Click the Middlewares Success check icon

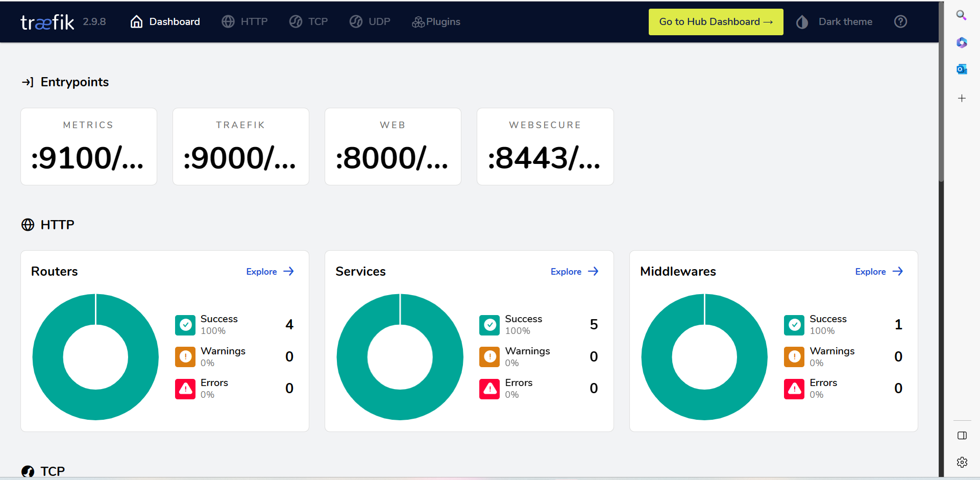click(794, 325)
